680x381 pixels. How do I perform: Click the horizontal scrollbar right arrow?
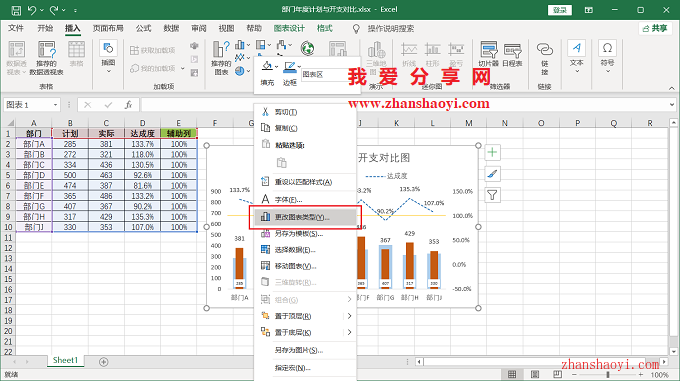coord(664,361)
